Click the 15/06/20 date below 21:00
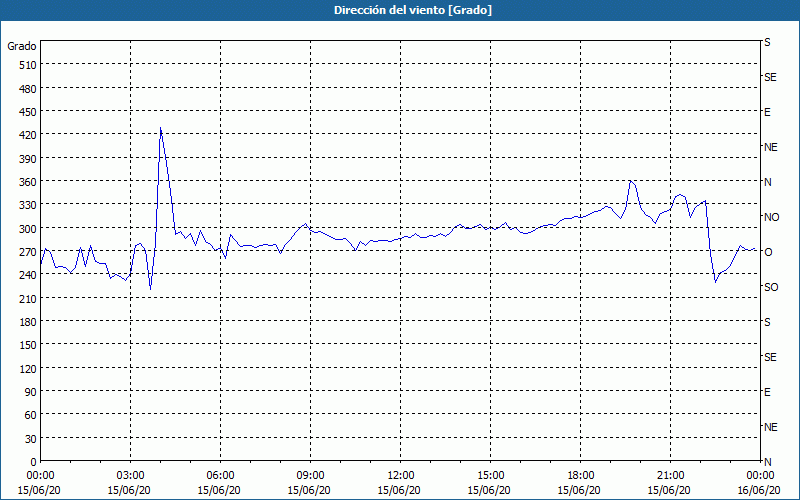Screen dimensions: 800x500 pyautogui.click(x=669, y=490)
